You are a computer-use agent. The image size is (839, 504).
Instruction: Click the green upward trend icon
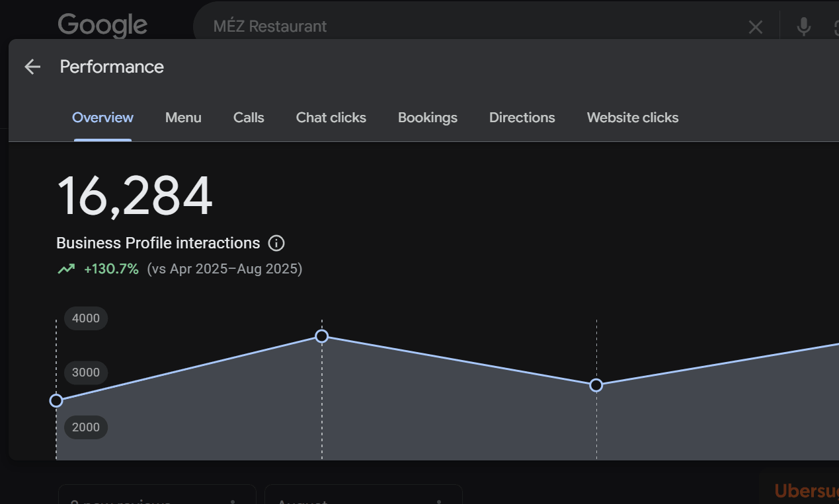pos(66,269)
